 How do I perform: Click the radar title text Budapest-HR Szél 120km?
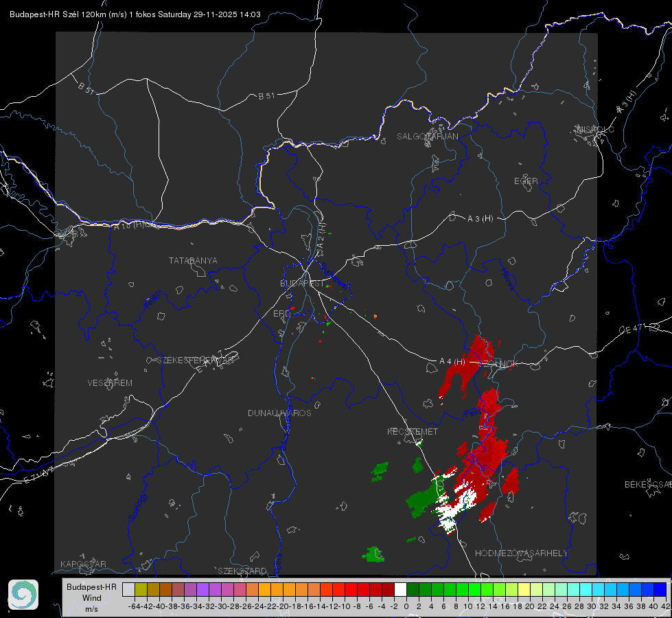coord(58,14)
